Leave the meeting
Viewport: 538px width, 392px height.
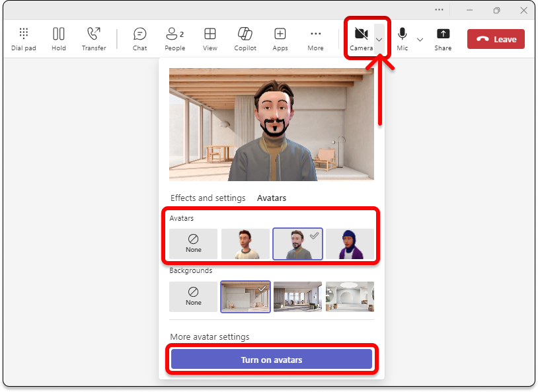pyautogui.click(x=496, y=39)
